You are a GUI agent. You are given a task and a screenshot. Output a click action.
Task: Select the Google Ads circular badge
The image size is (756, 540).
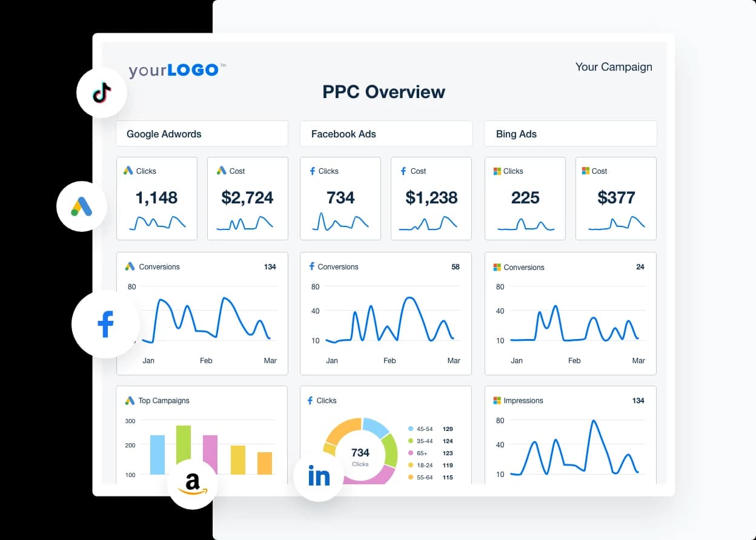[81, 206]
